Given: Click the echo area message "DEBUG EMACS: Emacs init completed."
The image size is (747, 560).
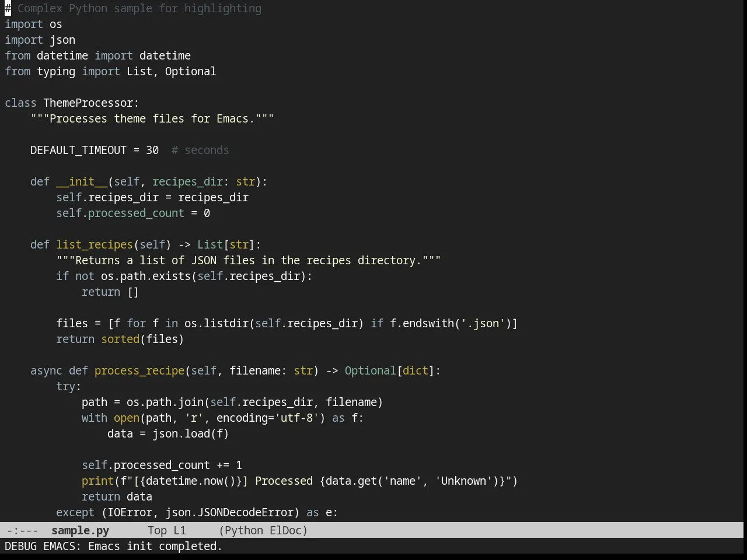Looking at the screenshot, I should point(114,547).
